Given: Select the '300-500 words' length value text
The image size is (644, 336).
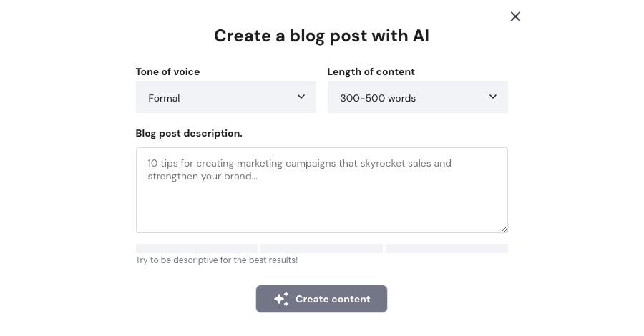Looking at the screenshot, I should 378,98.
